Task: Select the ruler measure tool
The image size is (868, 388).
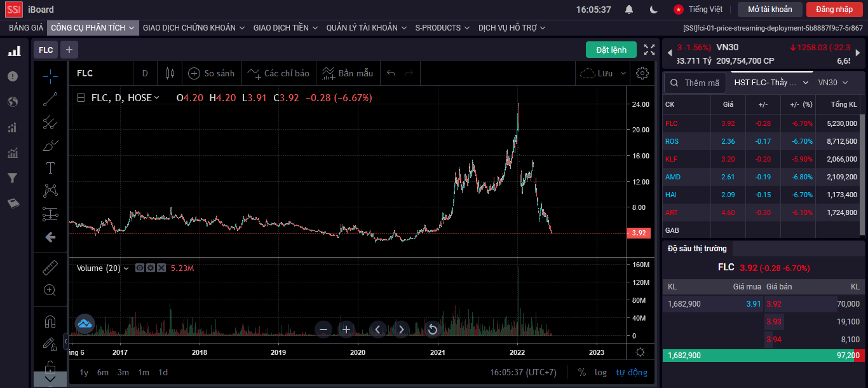Action: [x=50, y=267]
